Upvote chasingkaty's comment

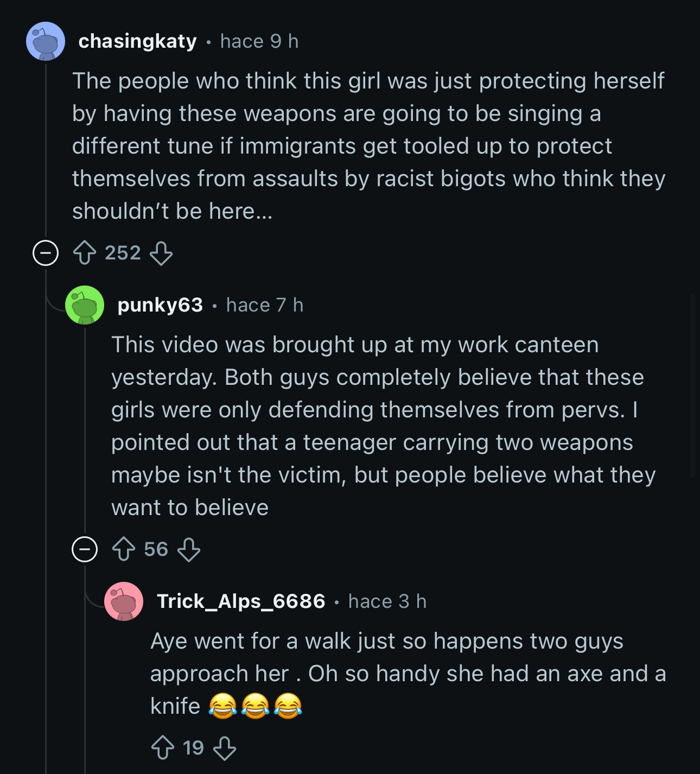(x=85, y=253)
